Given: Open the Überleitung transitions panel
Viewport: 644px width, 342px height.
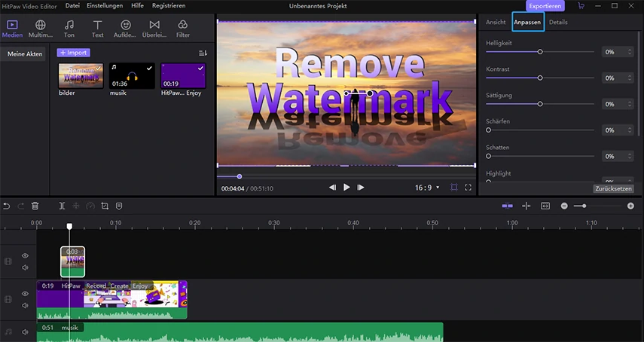Looking at the screenshot, I should point(154,29).
